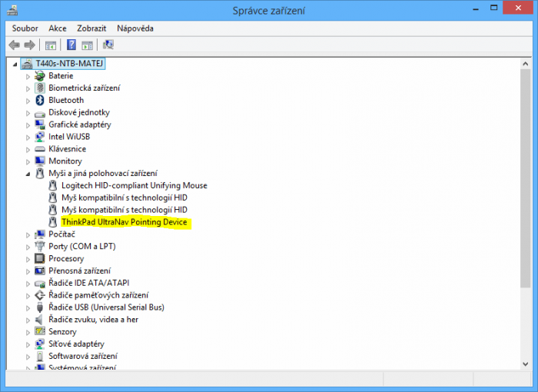Click the Forward arrow toolbar button
538x392 pixels.
point(29,45)
